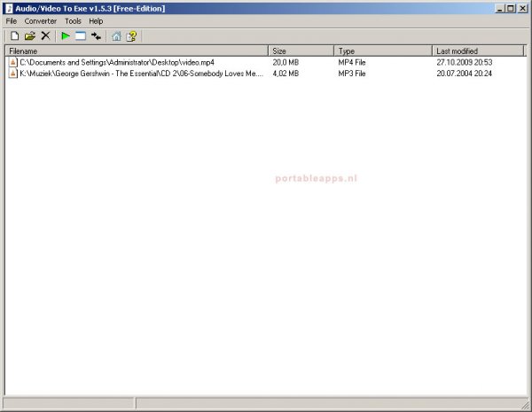Image resolution: width=532 pixels, height=412 pixels.
Task: Minimize the Audio/Video To Exe window
Action: pos(499,9)
